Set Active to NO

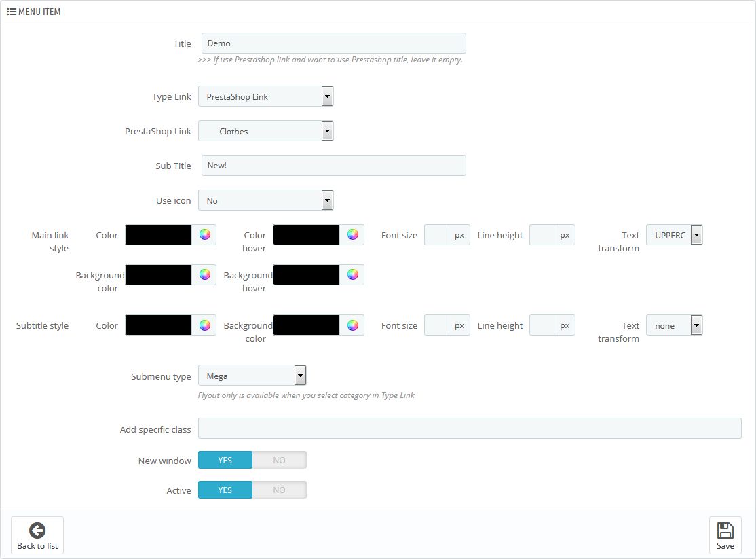tap(279, 490)
